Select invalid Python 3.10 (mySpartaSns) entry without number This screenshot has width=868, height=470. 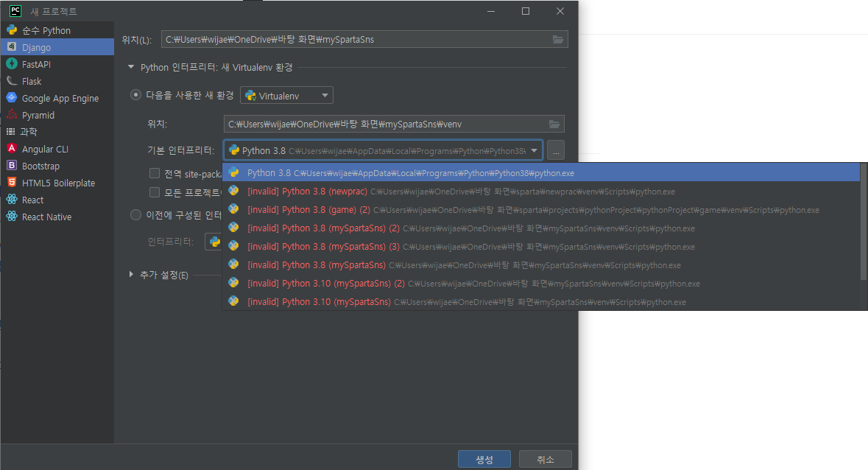pyautogui.click(x=541, y=302)
